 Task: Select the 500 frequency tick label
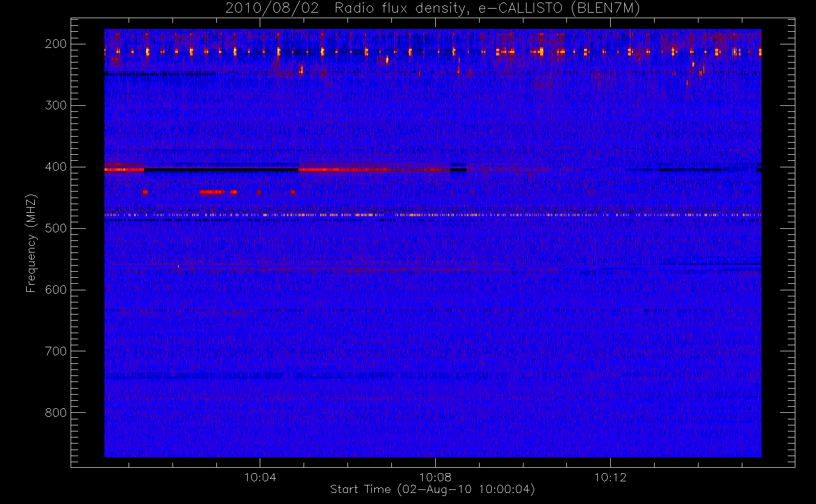[55, 228]
